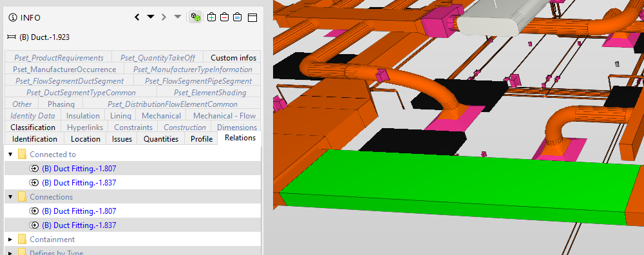This screenshot has width=644, height=255.
Task: Click arrow icon of Connected to Fitting.-1.837
Action: (35, 183)
